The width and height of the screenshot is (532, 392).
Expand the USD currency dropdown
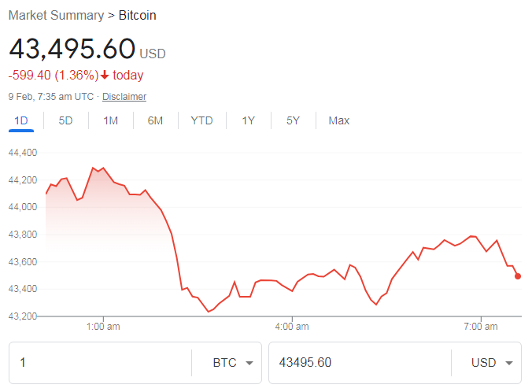(492, 363)
